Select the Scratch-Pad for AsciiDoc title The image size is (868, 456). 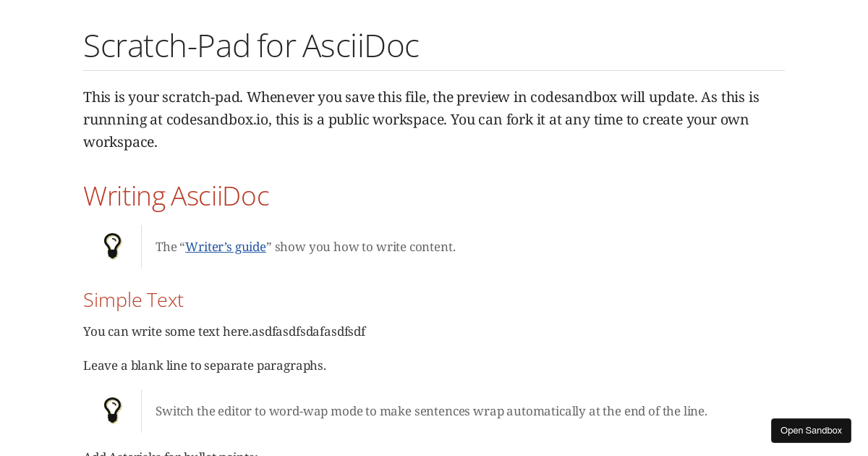251,46
